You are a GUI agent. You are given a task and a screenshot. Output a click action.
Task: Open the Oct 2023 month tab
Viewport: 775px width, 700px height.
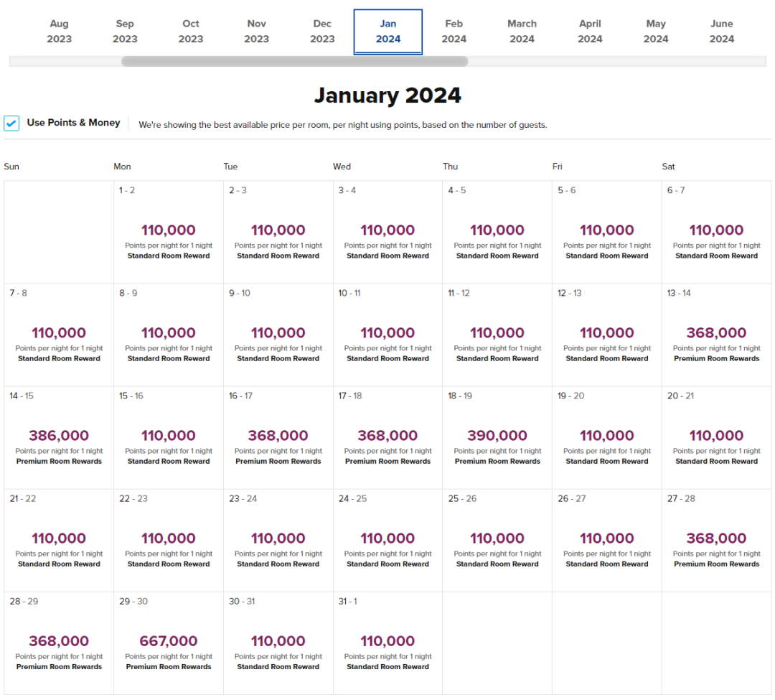pos(191,32)
